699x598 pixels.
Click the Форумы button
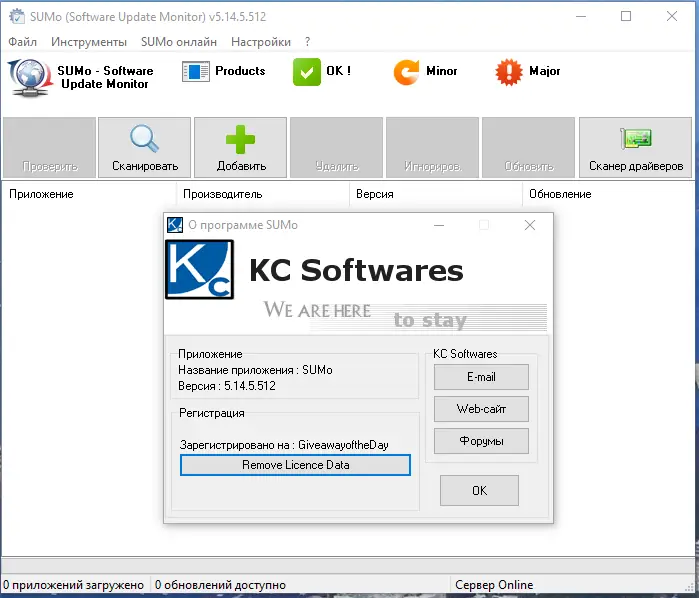coord(481,441)
